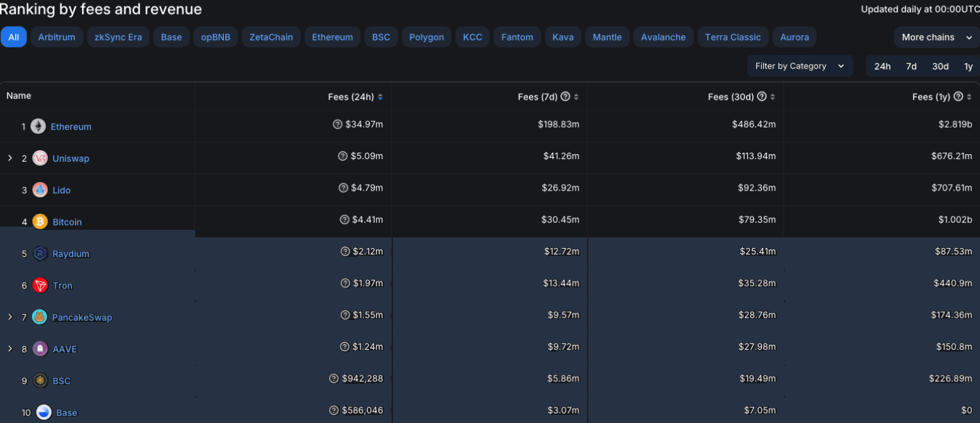Image resolution: width=980 pixels, height=423 pixels.
Task: Select the 24h time range toggle
Action: pos(882,66)
